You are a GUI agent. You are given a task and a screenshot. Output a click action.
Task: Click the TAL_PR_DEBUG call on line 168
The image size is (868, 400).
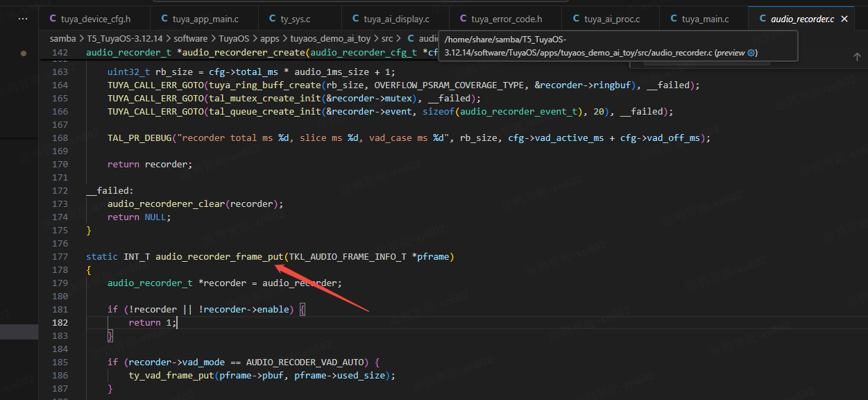(x=139, y=138)
